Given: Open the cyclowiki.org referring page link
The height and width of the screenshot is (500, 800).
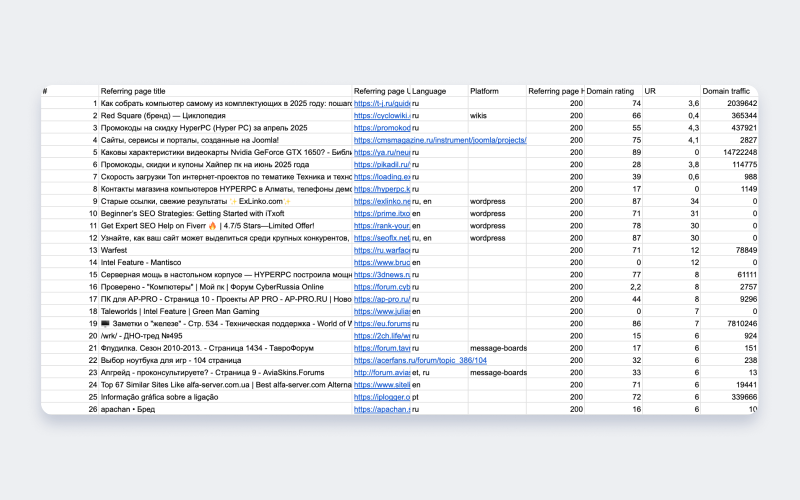Looking at the screenshot, I should (382, 116).
